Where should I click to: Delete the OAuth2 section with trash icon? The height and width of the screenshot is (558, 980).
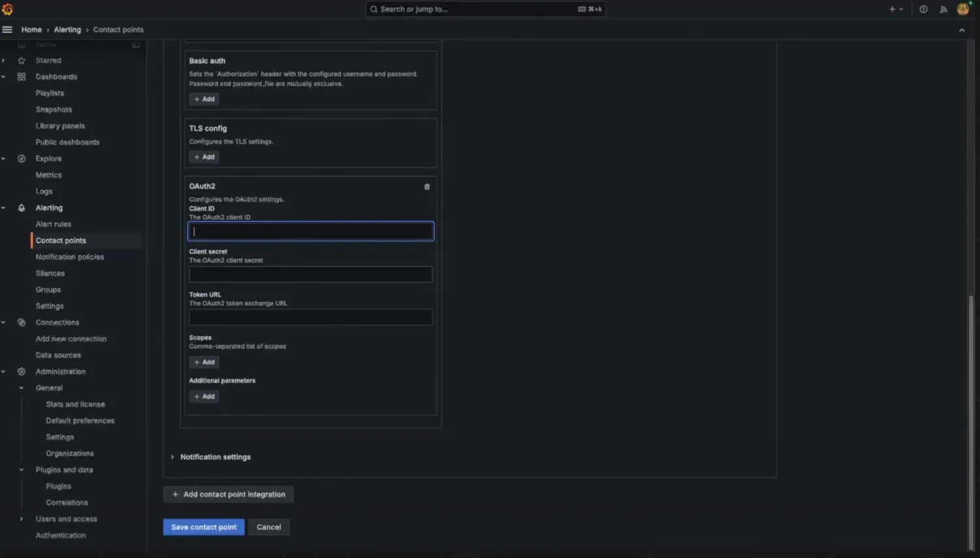coord(427,187)
